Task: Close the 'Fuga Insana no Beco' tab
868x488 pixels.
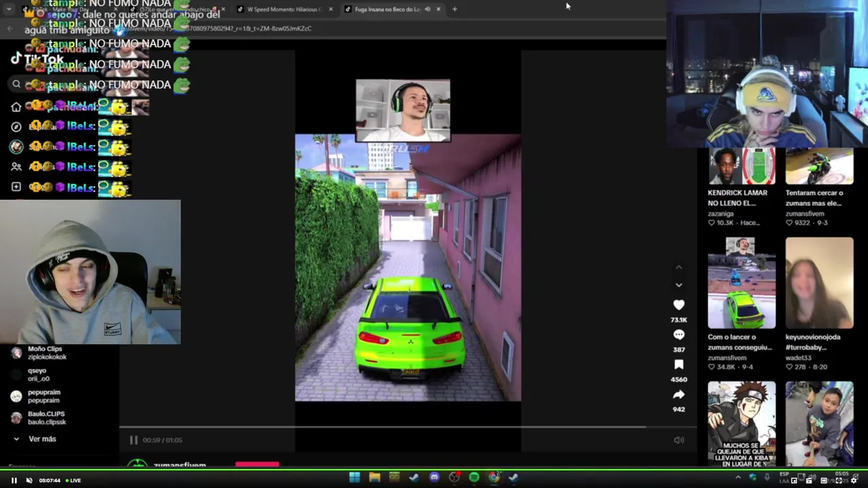Action: [438, 9]
